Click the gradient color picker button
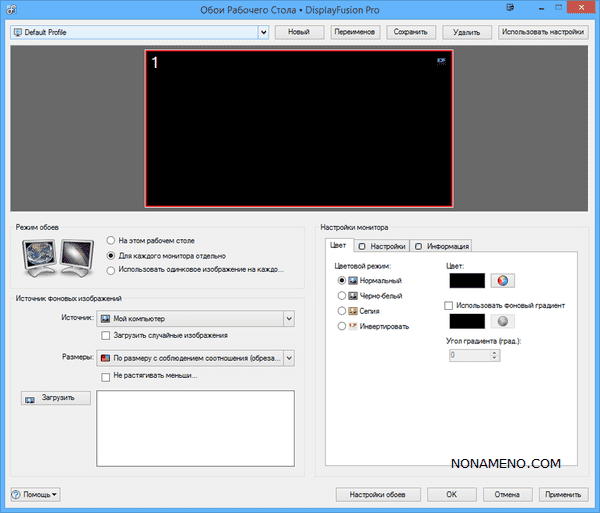 point(503,321)
